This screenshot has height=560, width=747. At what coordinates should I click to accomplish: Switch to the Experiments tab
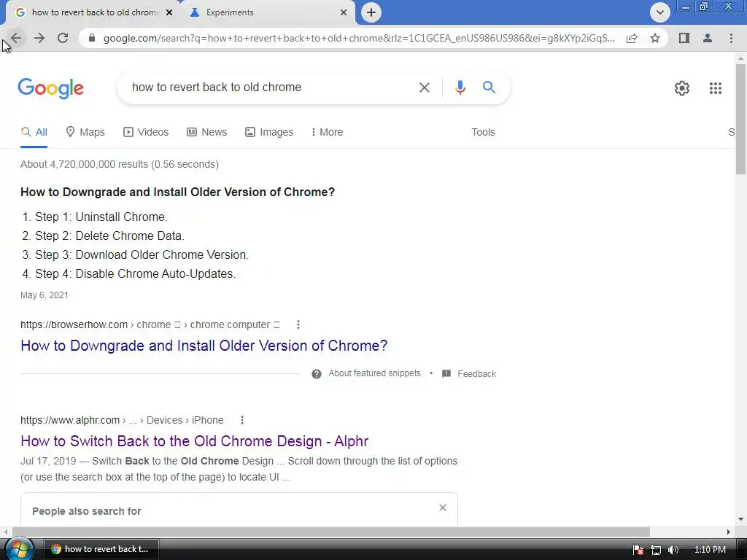[267, 12]
